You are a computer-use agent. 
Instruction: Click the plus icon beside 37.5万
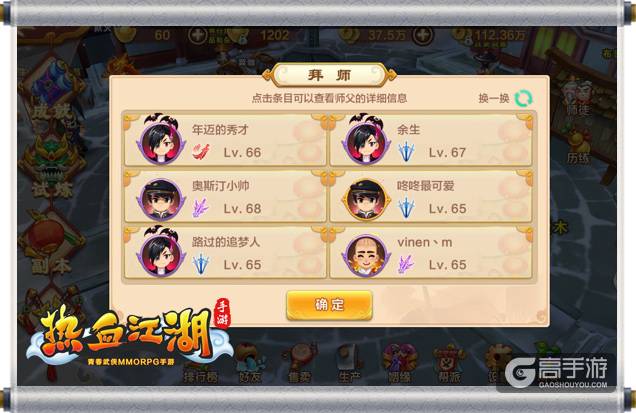422,35
